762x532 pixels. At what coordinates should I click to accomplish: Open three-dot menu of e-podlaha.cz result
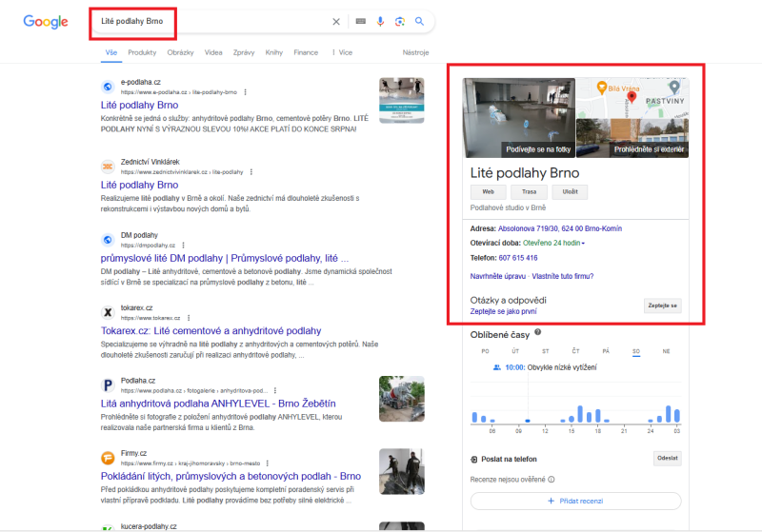click(246, 92)
